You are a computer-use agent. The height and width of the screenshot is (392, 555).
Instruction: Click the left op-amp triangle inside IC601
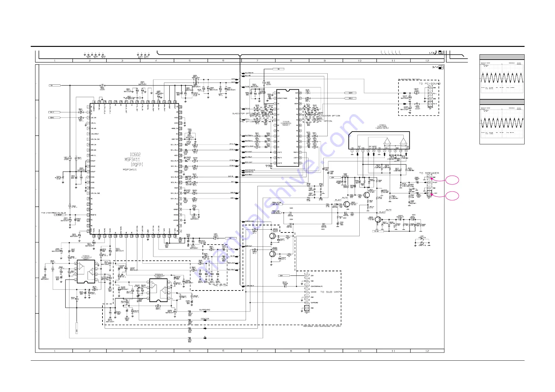[387, 142]
